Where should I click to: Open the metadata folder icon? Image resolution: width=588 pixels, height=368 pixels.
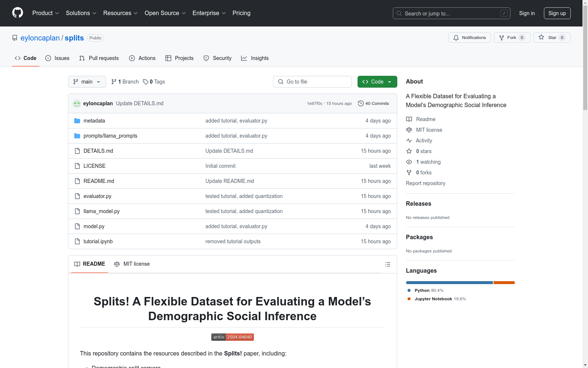click(x=77, y=121)
